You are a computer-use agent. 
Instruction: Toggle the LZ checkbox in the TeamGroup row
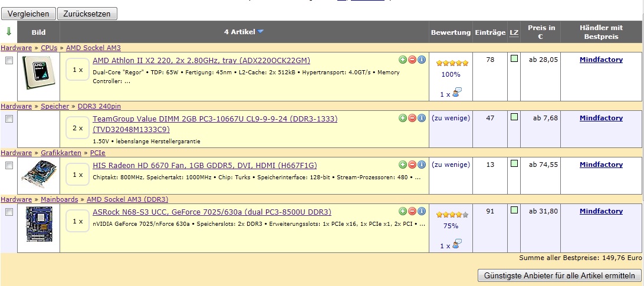coord(514,117)
